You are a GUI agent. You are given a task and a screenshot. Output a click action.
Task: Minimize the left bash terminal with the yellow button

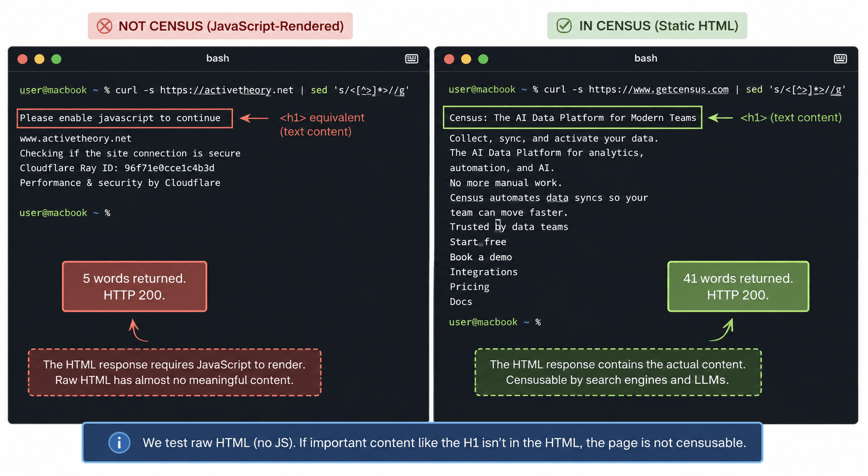coord(39,59)
